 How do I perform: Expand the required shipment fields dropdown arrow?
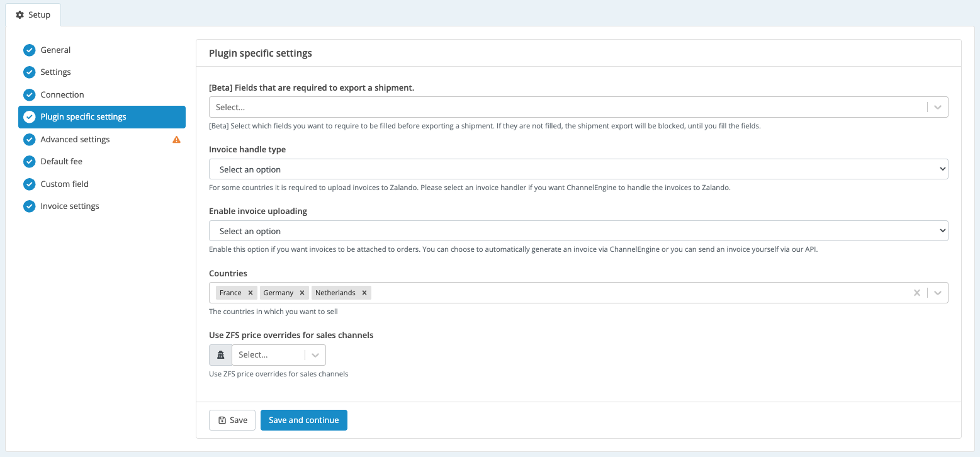[938, 108]
